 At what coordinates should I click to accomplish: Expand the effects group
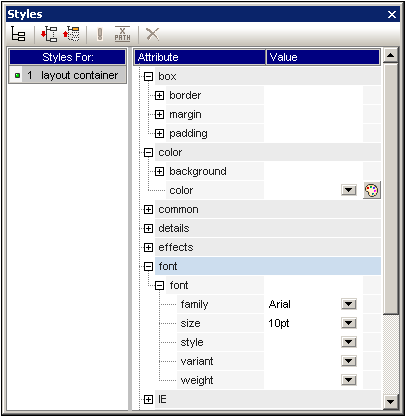(148, 248)
